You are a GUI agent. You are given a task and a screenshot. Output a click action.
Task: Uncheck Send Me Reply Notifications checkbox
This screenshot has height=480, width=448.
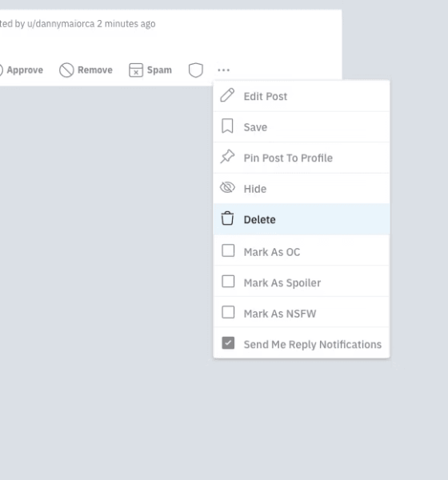click(228, 343)
